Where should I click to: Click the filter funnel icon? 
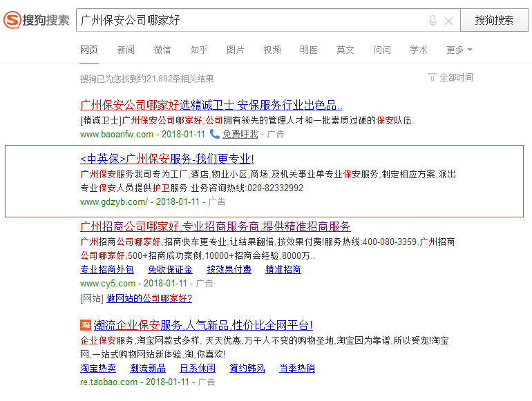[432, 77]
